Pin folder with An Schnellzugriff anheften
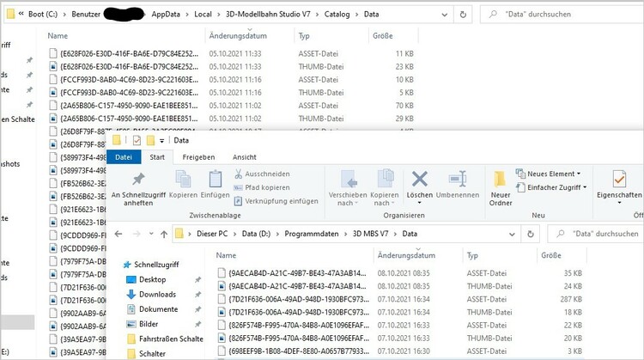The image size is (644, 360). [138, 189]
